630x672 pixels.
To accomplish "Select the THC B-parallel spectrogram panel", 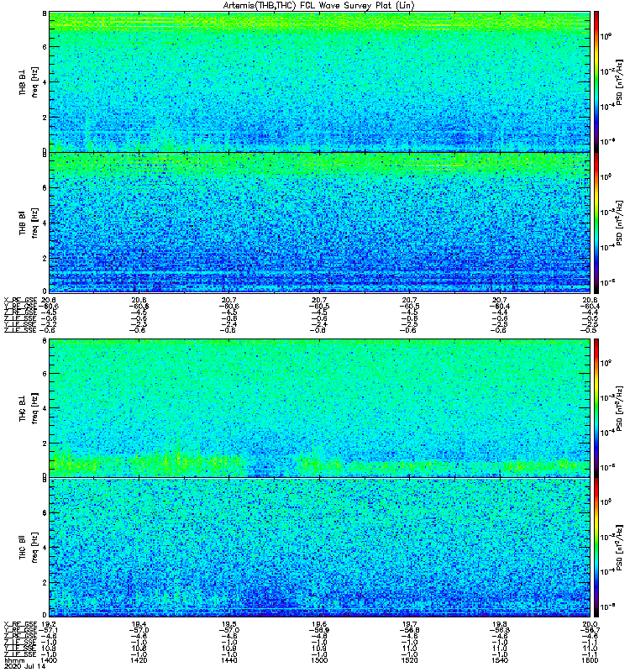I will pyautogui.click(x=319, y=548).
